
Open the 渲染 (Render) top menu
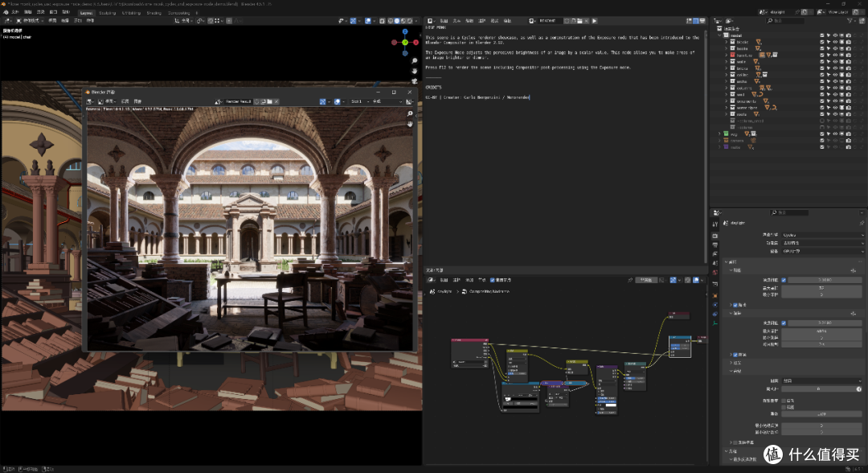click(x=40, y=12)
